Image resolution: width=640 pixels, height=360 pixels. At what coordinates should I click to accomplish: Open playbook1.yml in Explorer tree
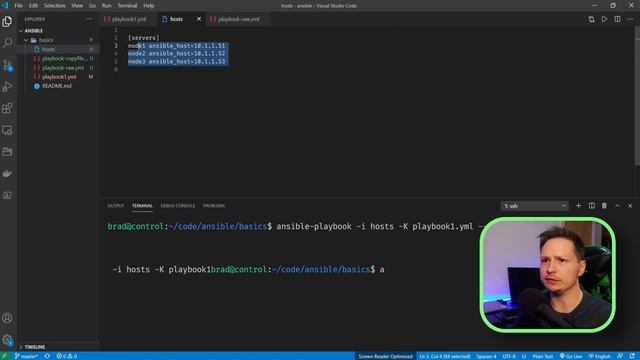(59, 77)
